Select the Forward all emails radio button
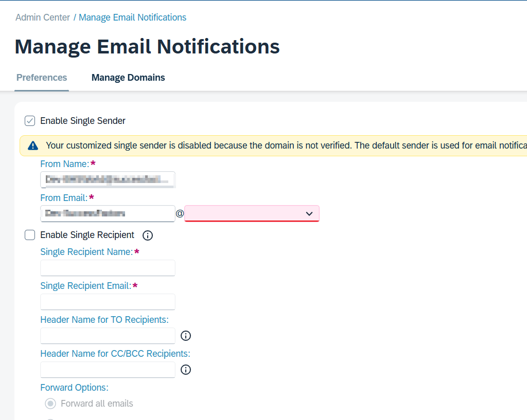Image resolution: width=527 pixels, height=420 pixels. (50, 404)
